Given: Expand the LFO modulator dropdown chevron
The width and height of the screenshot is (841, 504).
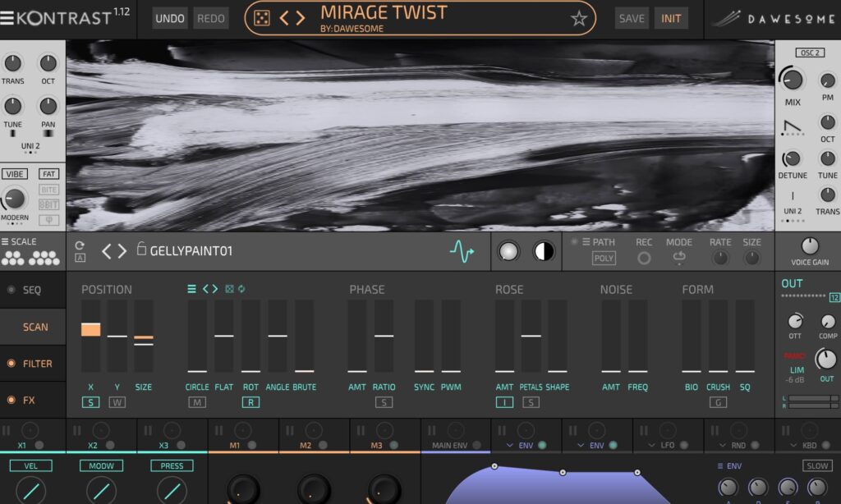Looking at the screenshot, I should [x=651, y=446].
